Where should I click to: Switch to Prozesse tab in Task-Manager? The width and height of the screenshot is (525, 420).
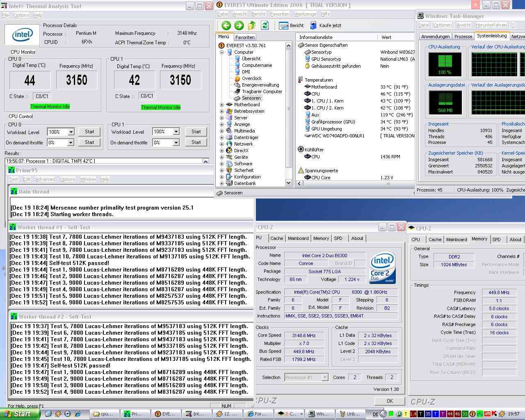[x=463, y=37]
